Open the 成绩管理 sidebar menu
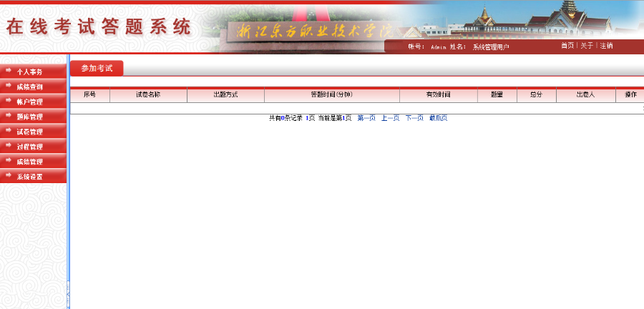The height and width of the screenshot is (309, 644). click(x=33, y=161)
